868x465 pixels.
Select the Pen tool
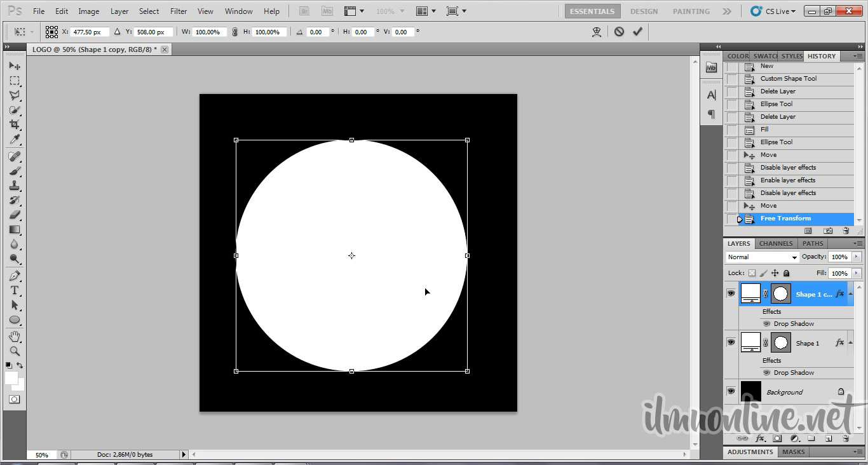point(14,276)
